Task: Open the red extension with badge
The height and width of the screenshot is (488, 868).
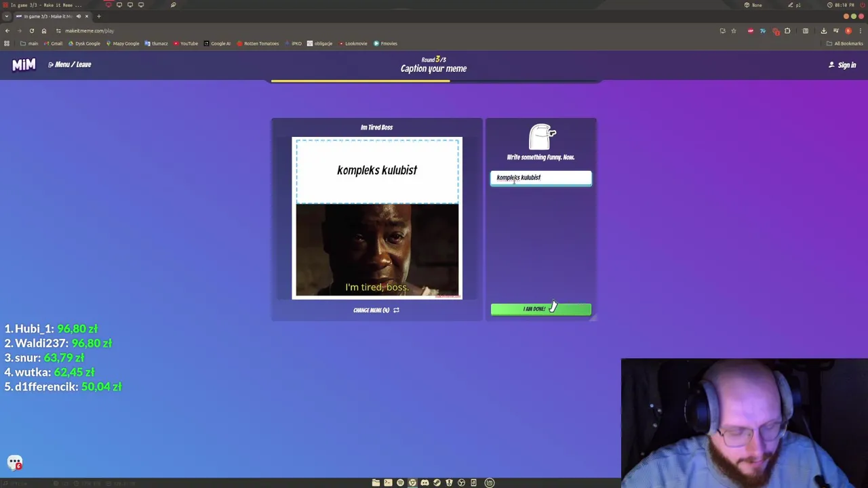Action: (776, 31)
